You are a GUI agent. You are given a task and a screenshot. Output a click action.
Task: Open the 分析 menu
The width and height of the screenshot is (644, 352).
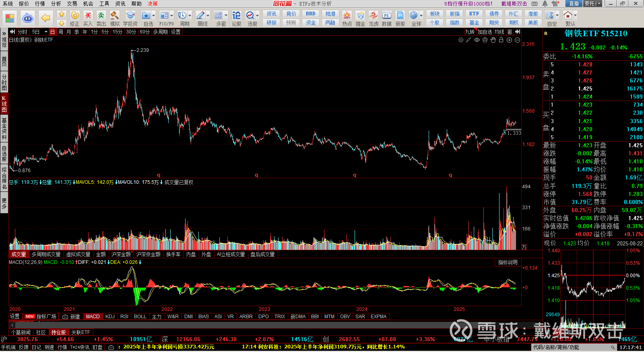[56, 4]
